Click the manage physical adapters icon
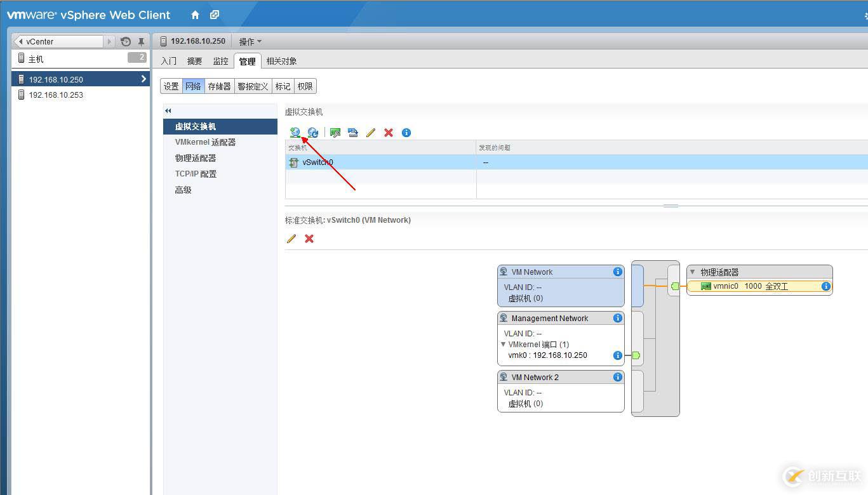The image size is (868, 495). point(335,132)
